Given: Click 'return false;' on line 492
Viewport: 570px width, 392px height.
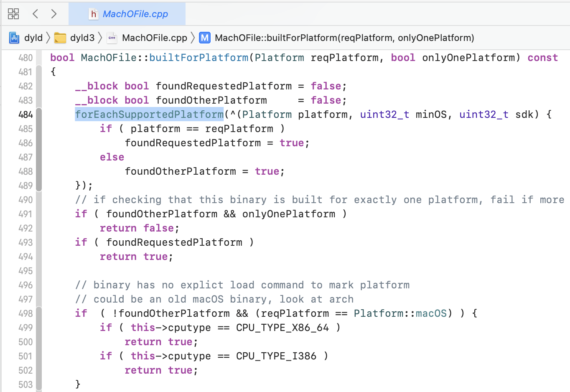Looking at the screenshot, I should pyautogui.click(x=140, y=228).
